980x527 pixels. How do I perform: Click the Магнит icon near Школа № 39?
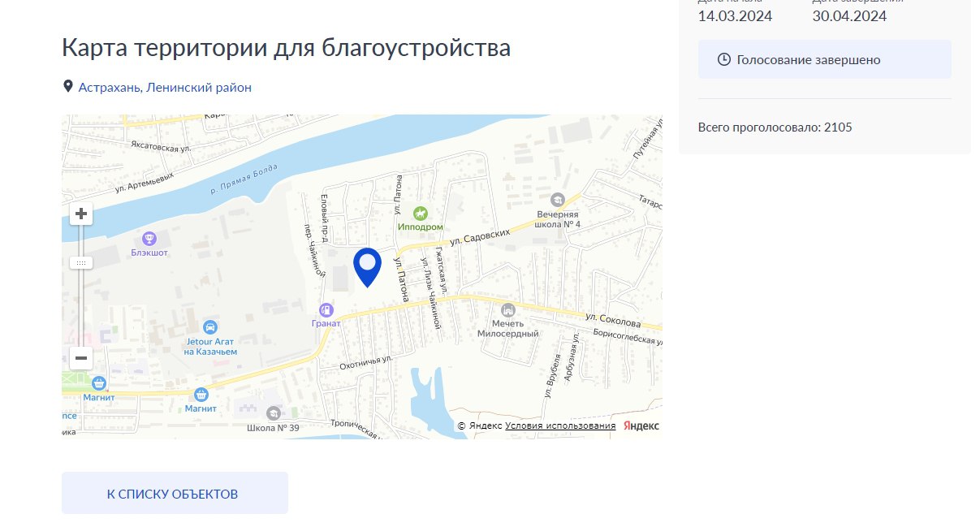[201, 395]
